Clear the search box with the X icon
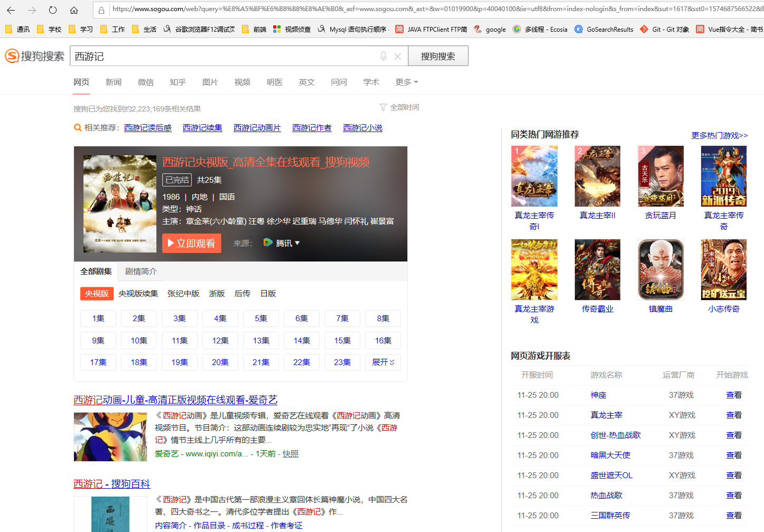Screen dimensions: 764x532 [x=398, y=56]
